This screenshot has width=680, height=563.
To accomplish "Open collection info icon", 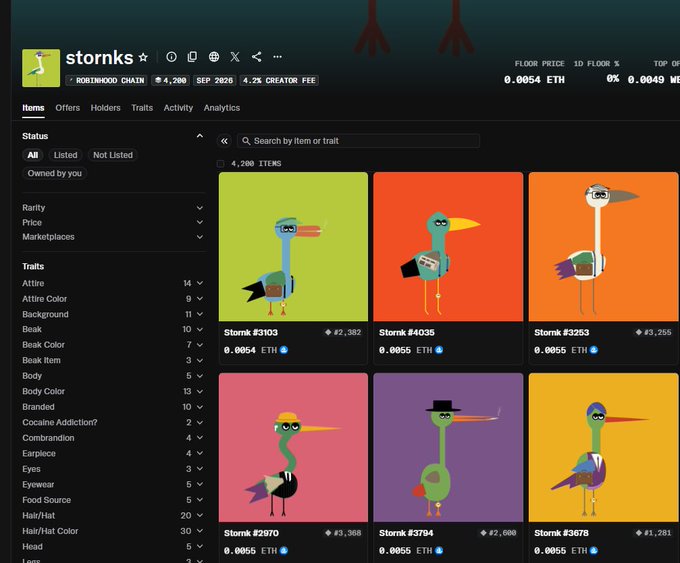I will [171, 57].
